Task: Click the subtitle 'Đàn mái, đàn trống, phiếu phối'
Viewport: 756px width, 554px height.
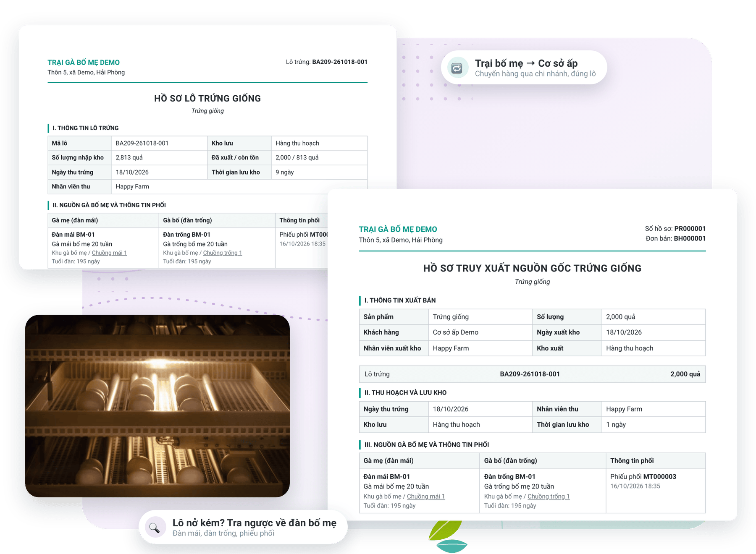Action: coord(223,533)
